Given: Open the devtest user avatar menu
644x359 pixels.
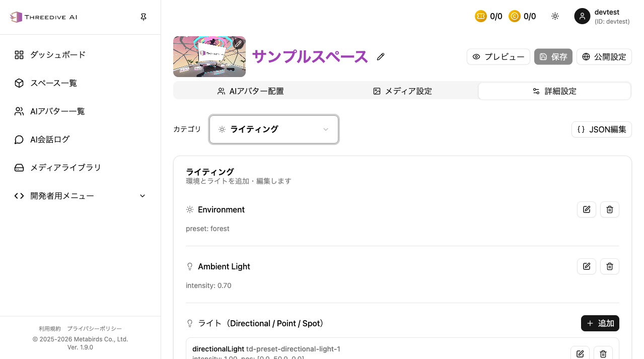Looking at the screenshot, I should [582, 16].
